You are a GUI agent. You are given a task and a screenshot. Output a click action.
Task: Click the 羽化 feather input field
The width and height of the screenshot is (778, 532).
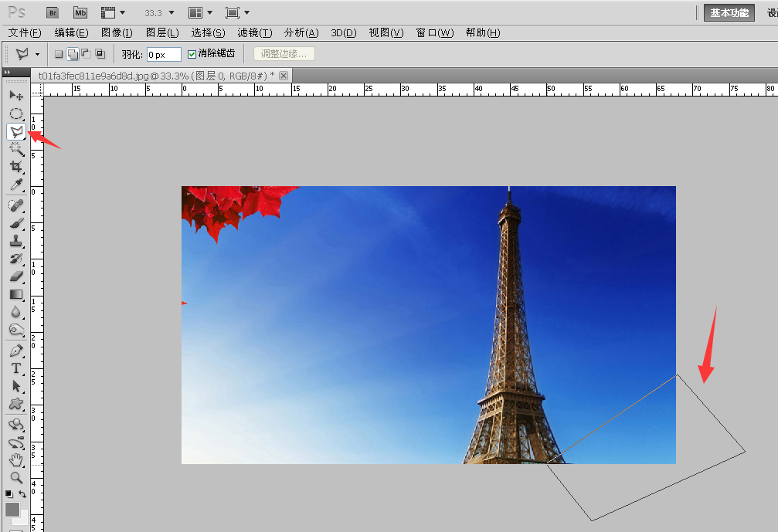[x=164, y=54]
